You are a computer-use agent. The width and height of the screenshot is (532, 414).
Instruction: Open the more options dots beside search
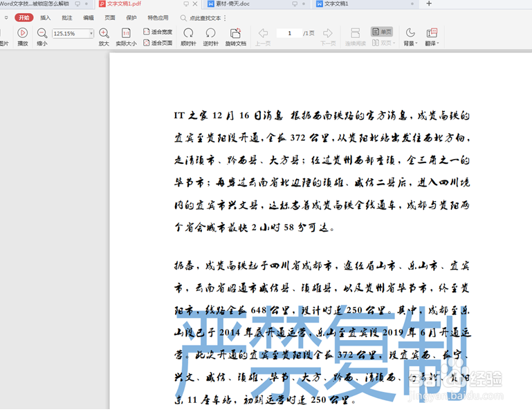click(225, 18)
